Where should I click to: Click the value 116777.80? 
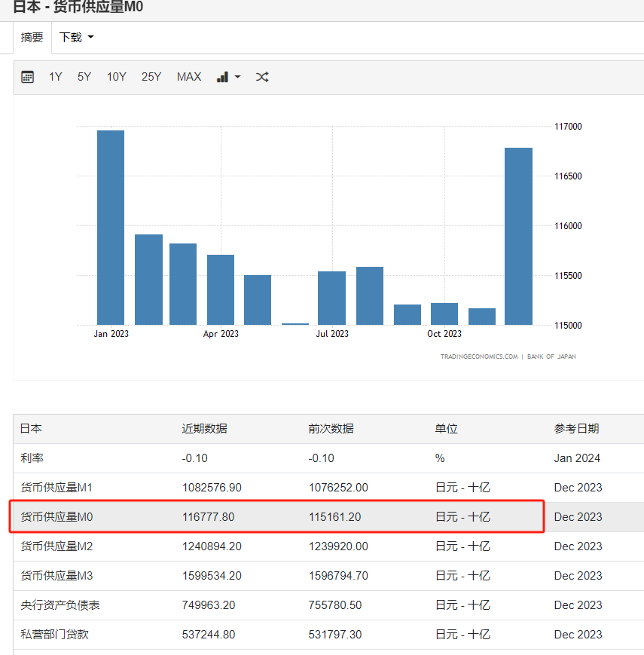pos(209,517)
